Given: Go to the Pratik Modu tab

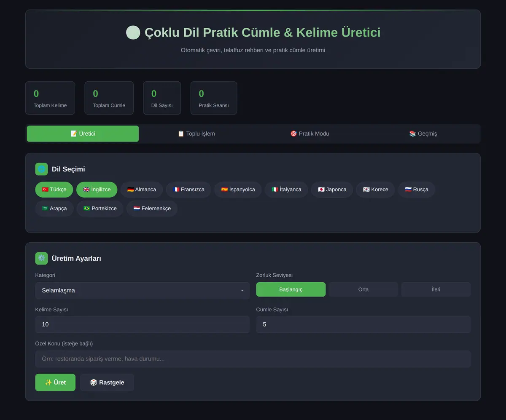Looking at the screenshot, I should [310, 134].
